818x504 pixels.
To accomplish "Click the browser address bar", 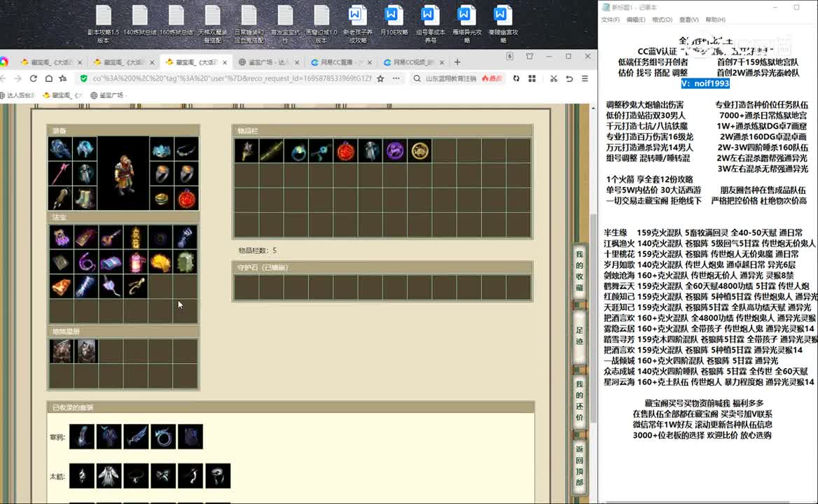I will 232,78.
